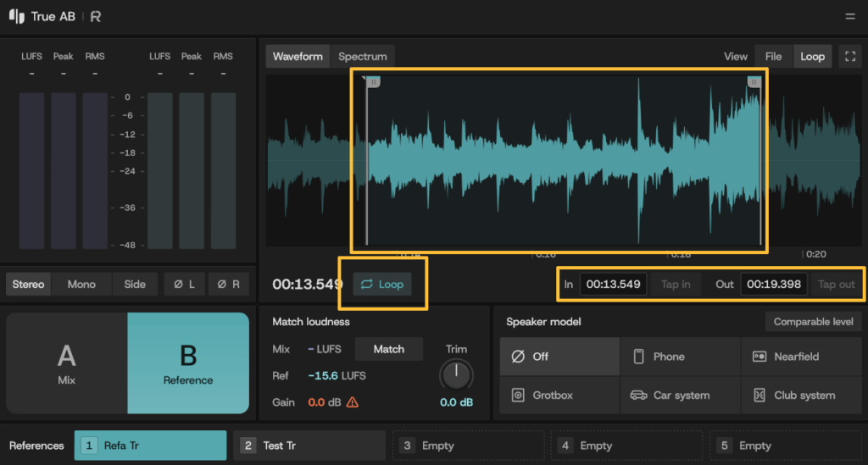This screenshot has height=465, width=868.
Task: Click the Match loudness button
Action: (x=388, y=350)
